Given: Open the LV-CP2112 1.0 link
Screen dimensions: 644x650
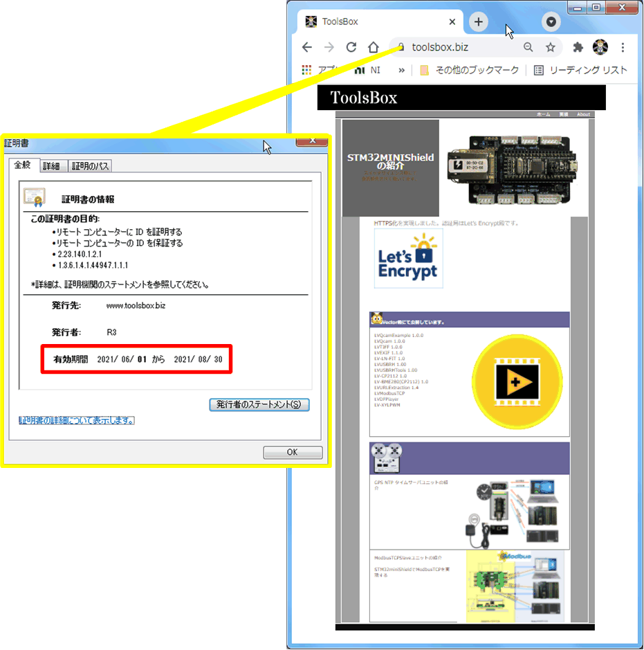Looking at the screenshot, I should click(390, 376).
